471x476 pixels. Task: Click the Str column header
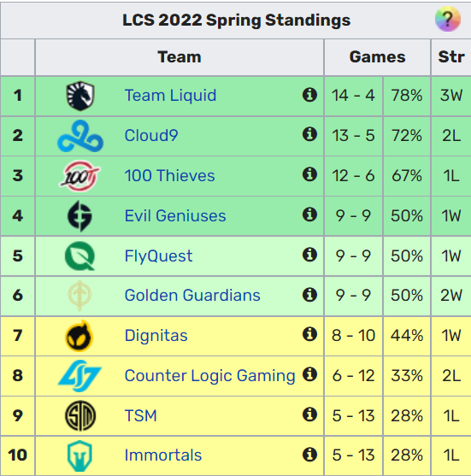(x=451, y=57)
